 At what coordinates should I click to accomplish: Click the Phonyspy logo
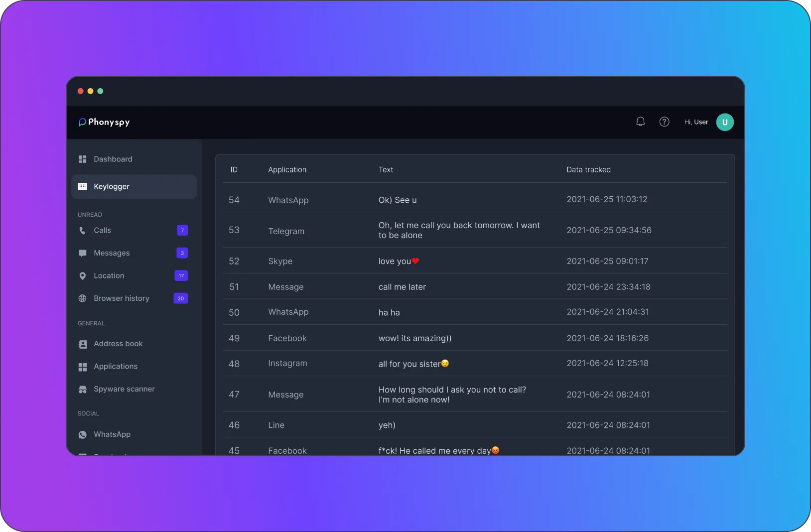click(103, 122)
